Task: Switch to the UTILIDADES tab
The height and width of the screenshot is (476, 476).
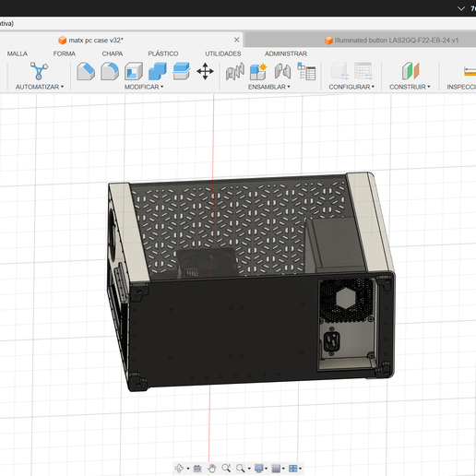Action: pyautogui.click(x=223, y=54)
